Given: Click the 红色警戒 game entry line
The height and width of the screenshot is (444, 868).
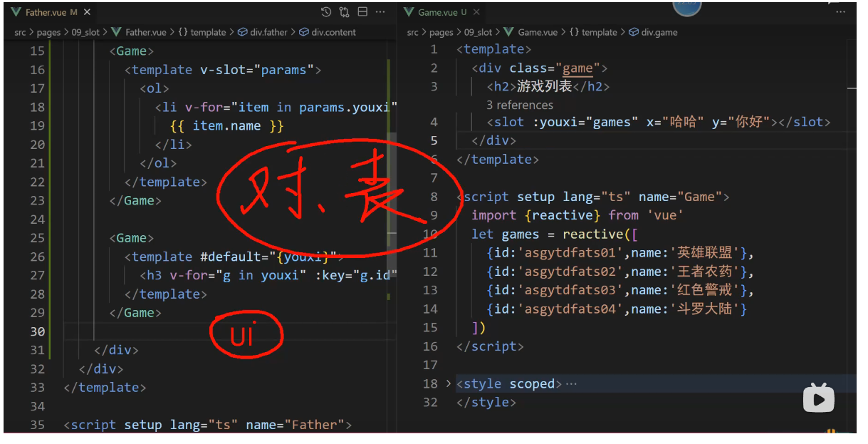Looking at the screenshot, I should tap(620, 290).
